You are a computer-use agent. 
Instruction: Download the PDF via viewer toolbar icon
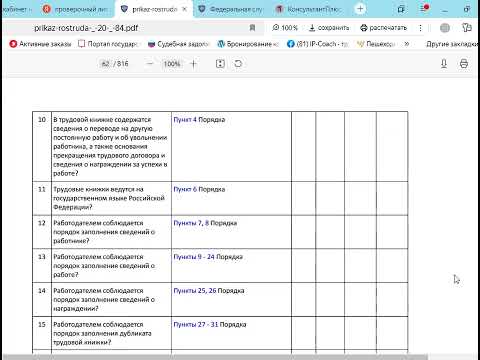(444, 64)
